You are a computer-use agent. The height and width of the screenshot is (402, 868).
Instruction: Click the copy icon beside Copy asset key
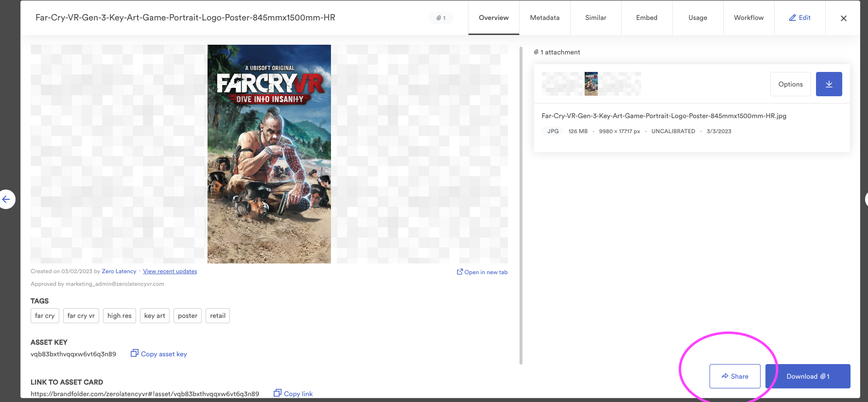tap(135, 353)
